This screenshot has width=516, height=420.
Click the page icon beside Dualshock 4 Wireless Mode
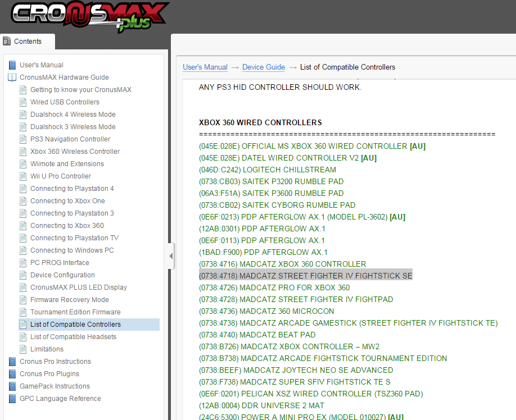(23, 115)
